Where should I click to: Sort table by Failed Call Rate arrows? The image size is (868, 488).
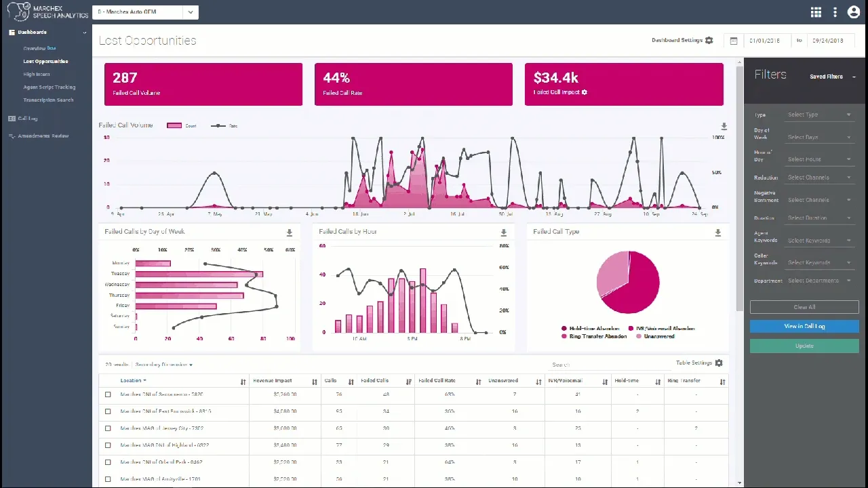[x=478, y=382]
